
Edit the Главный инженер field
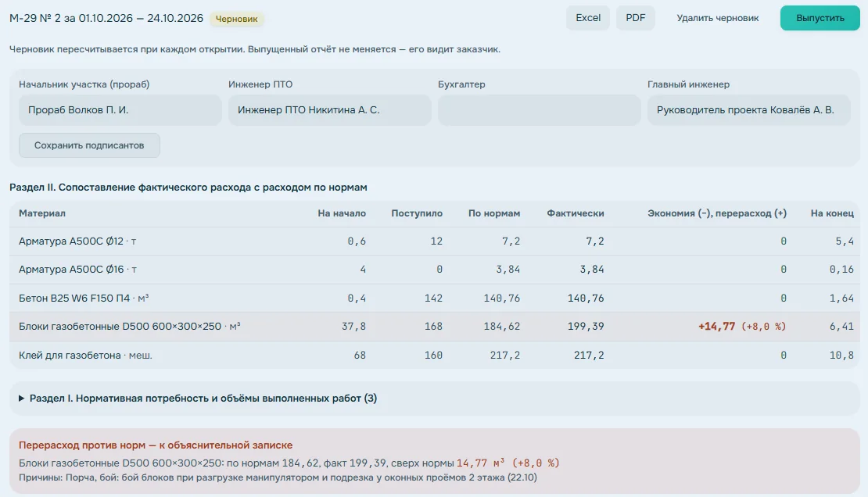tap(749, 110)
